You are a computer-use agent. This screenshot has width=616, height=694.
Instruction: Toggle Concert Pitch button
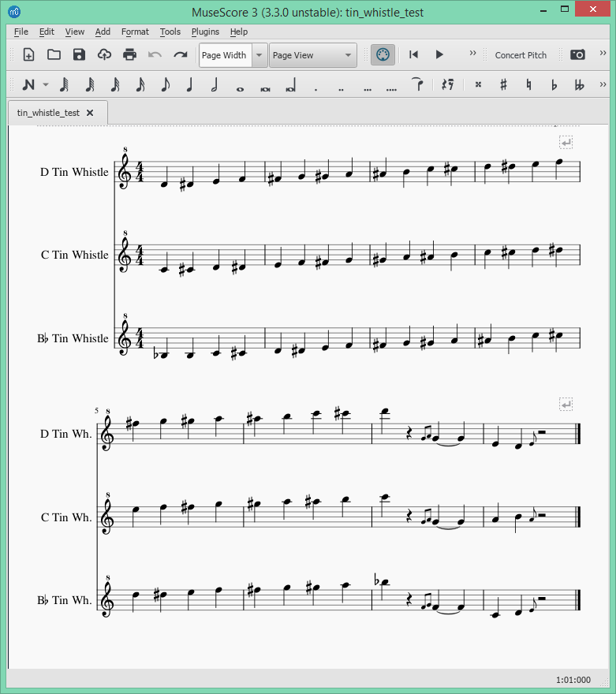(521, 55)
